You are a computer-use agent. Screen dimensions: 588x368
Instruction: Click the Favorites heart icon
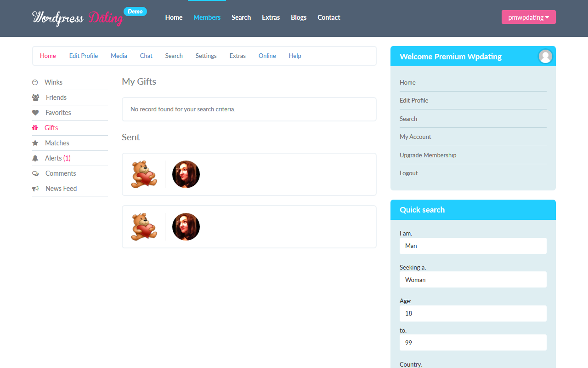coord(35,113)
